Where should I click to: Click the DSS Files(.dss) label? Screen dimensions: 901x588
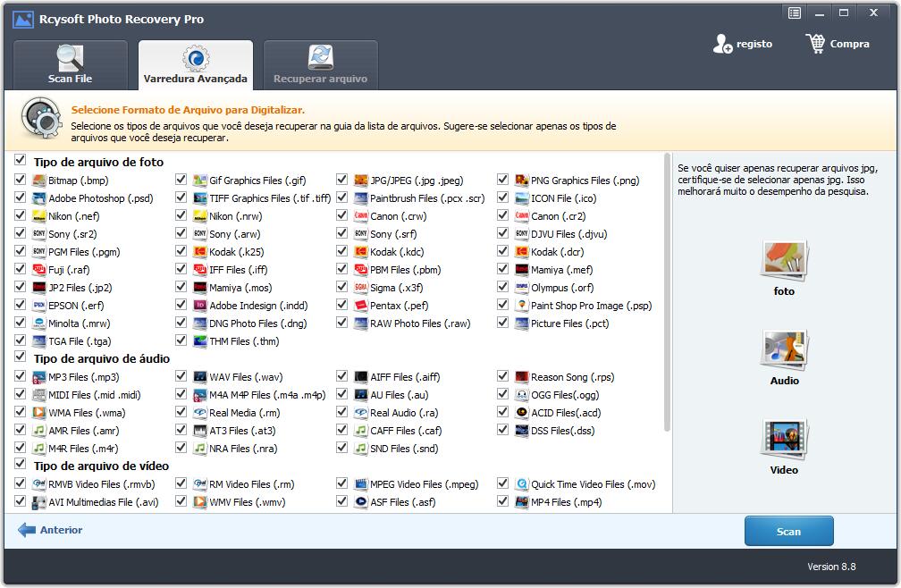click(x=562, y=431)
